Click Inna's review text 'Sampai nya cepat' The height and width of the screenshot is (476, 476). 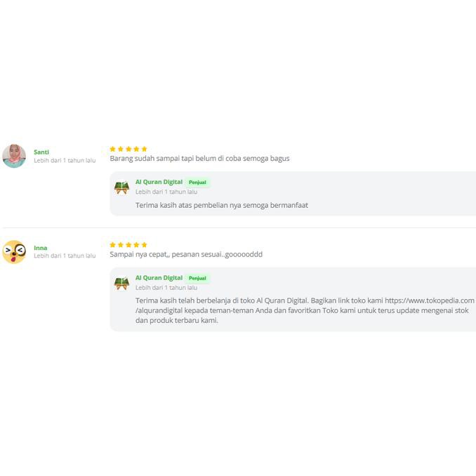186,254
